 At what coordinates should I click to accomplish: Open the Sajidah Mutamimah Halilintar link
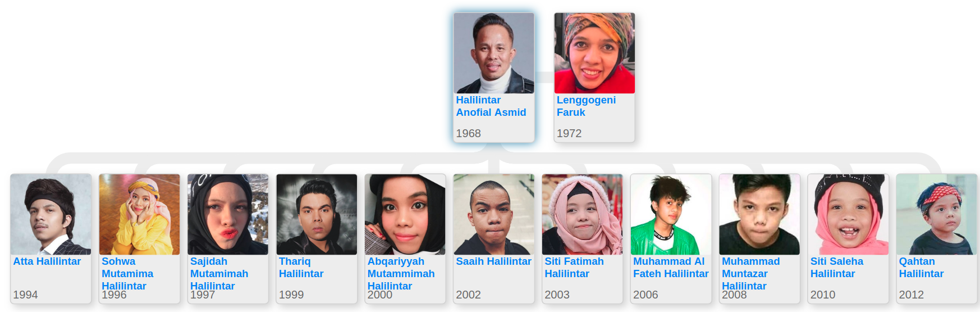point(219,274)
